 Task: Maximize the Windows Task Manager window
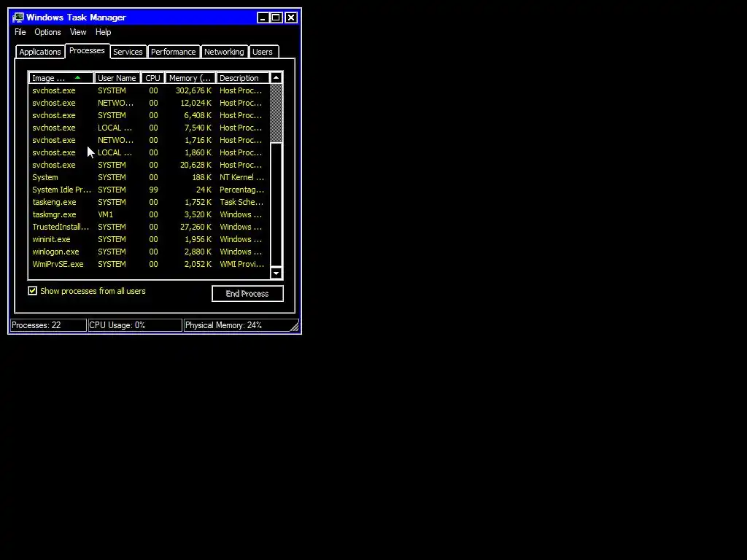pyautogui.click(x=276, y=17)
